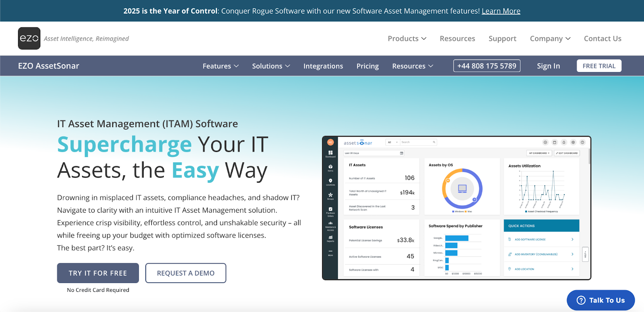Click 'Potential License Savings' row text
The image size is (644, 312).
365,240
